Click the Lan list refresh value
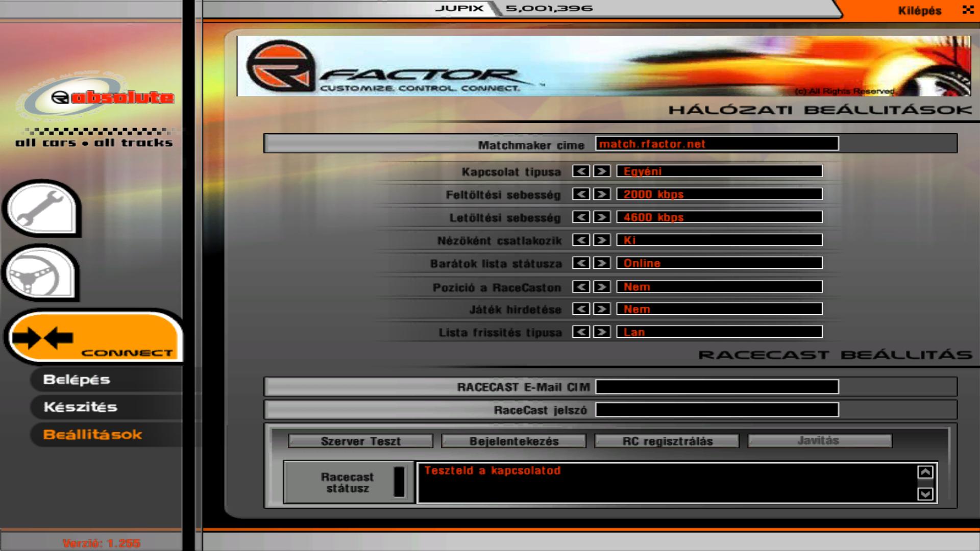This screenshot has height=551, width=980. pos(720,332)
